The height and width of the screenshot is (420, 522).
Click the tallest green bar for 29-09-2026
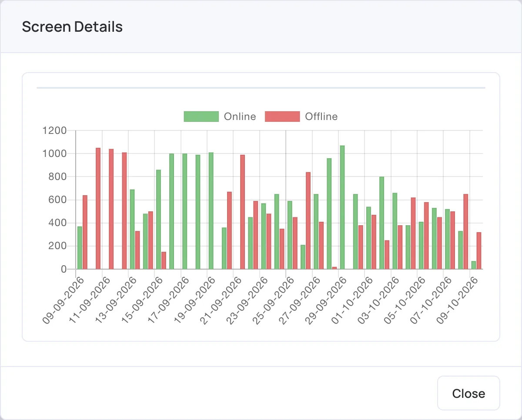[342, 207]
